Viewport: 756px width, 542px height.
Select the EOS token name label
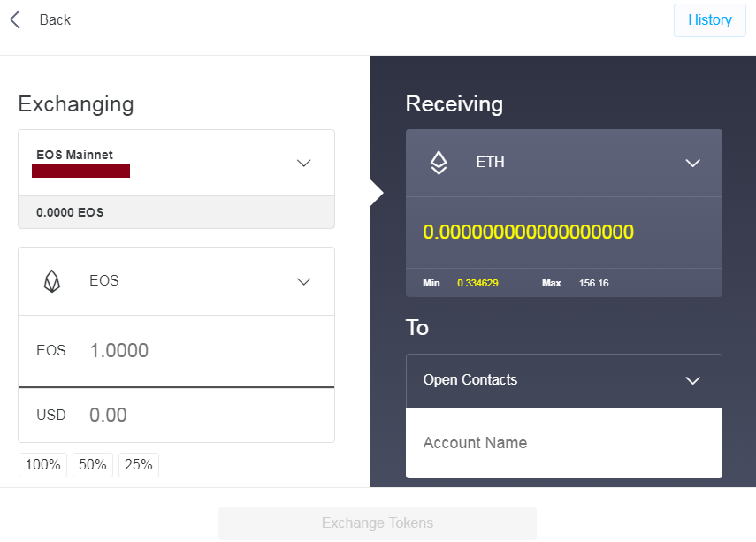[104, 280]
